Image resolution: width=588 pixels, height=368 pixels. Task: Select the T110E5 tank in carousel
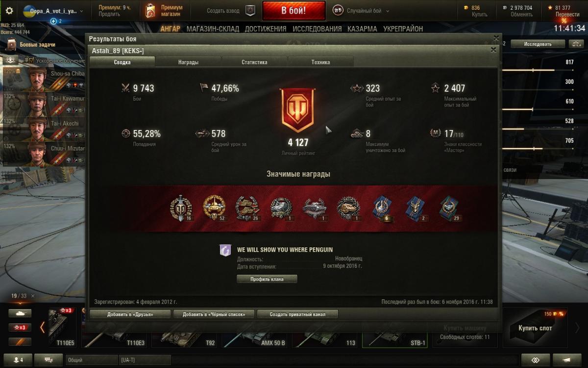pyautogui.click(x=62, y=327)
